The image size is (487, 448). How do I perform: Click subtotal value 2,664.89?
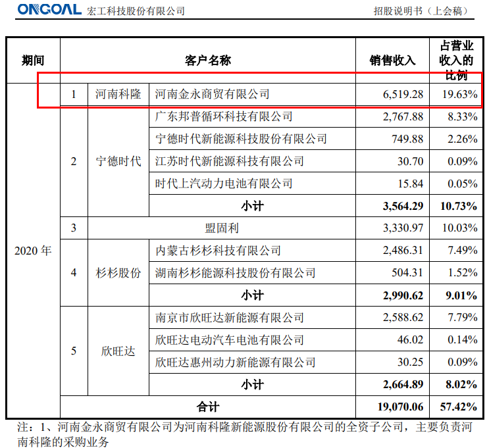pyautogui.click(x=403, y=385)
